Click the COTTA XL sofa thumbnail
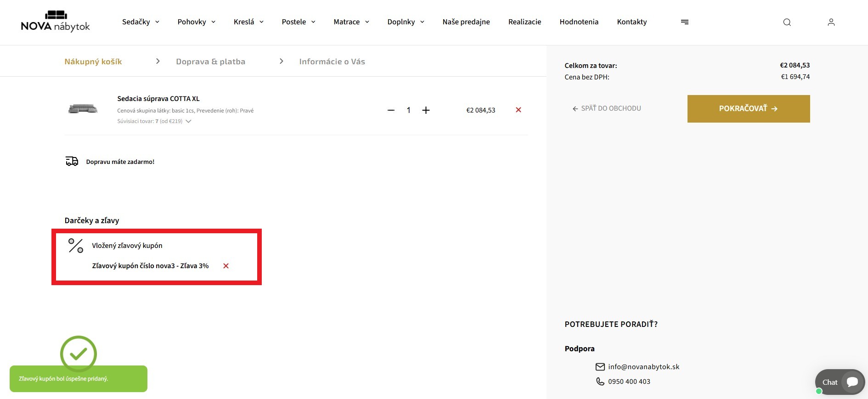Image resolution: width=868 pixels, height=399 pixels. 83,109
